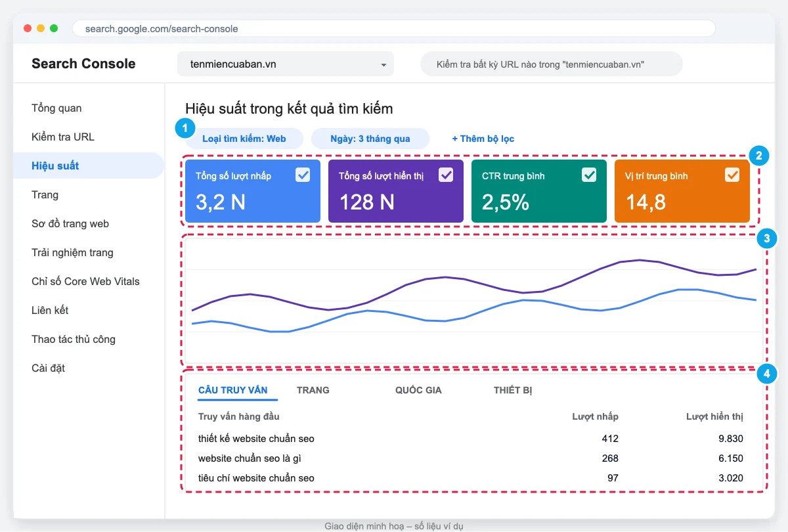Click the impressions value 6.150
The image size is (788, 532).
pyautogui.click(x=730, y=458)
